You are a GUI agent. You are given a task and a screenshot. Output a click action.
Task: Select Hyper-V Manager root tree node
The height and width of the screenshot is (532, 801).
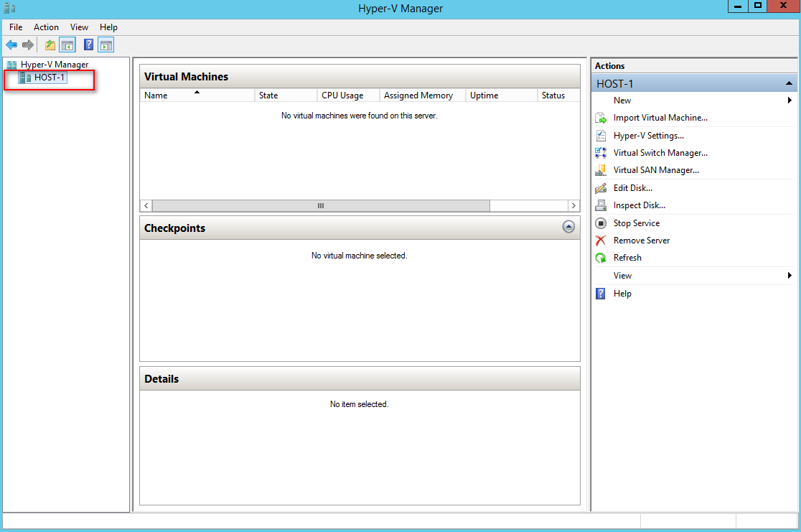55,65
